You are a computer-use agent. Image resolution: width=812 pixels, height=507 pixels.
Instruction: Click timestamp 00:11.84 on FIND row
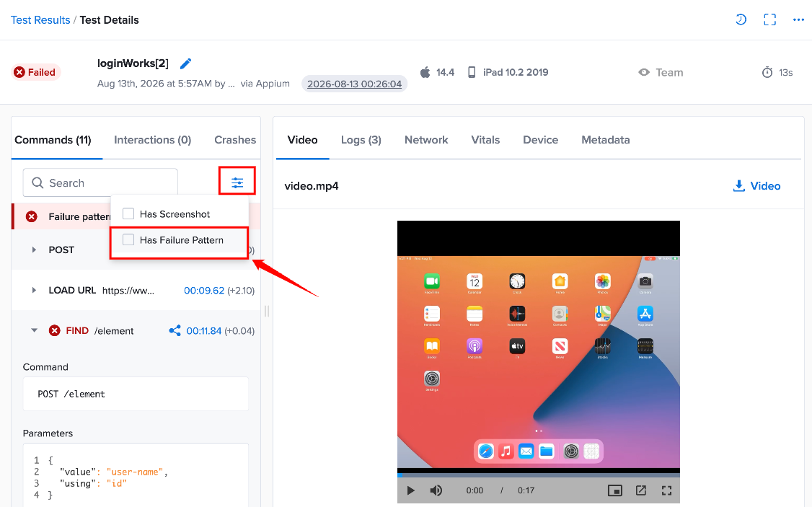coord(204,331)
